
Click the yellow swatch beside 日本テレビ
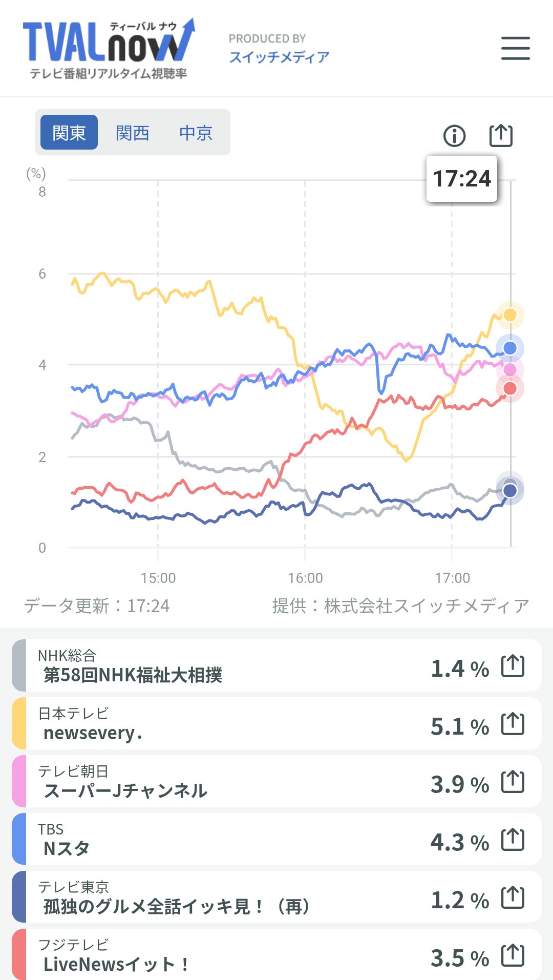tap(19, 723)
